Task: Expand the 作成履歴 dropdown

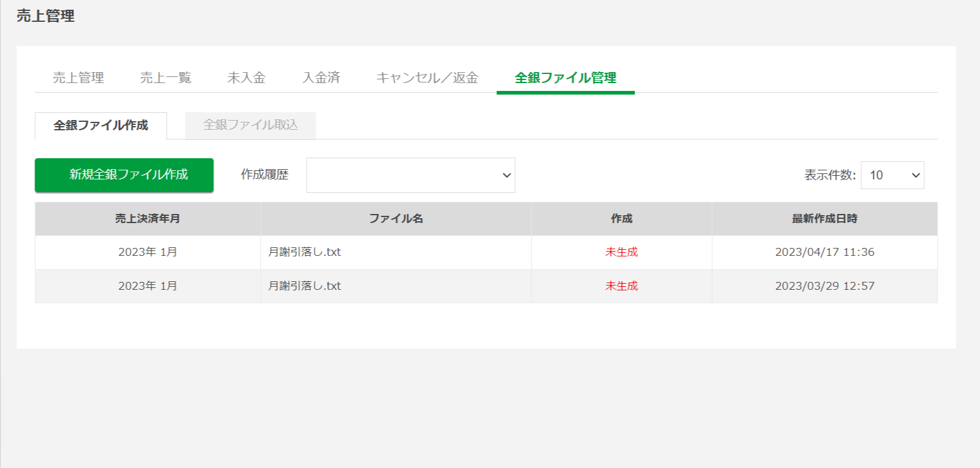Action: tap(411, 175)
